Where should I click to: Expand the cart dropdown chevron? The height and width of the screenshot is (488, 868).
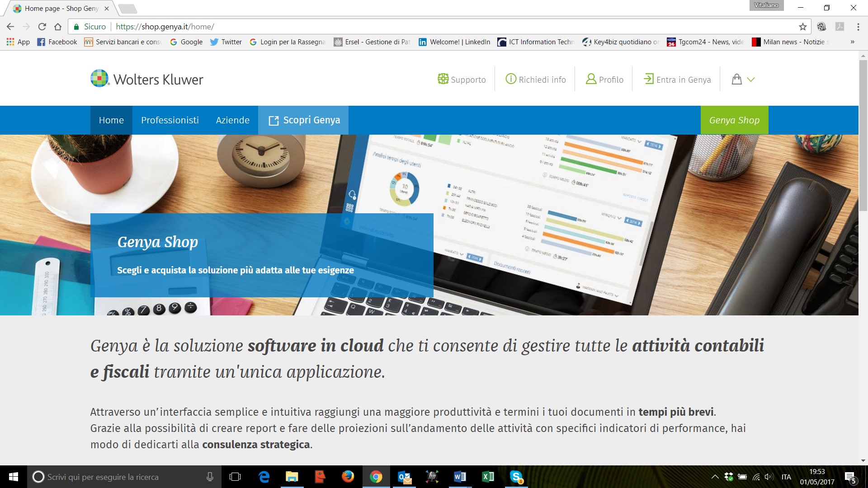pyautogui.click(x=751, y=80)
